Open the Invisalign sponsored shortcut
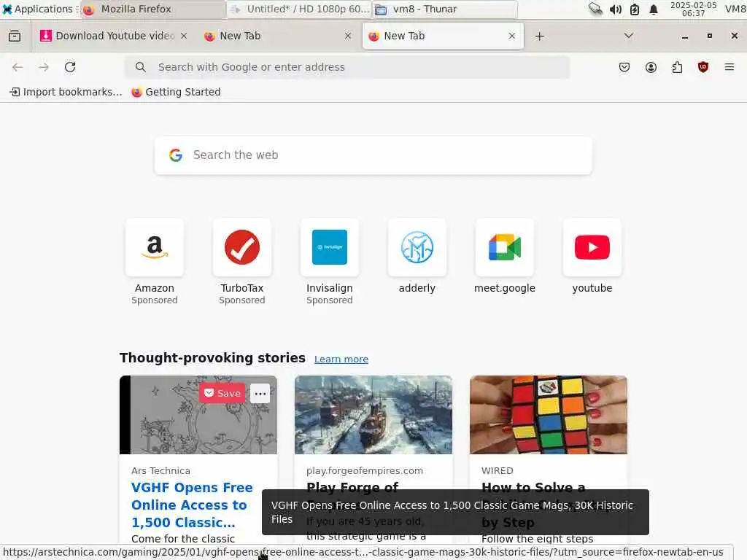The width and height of the screenshot is (747, 560). pos(329,262)
